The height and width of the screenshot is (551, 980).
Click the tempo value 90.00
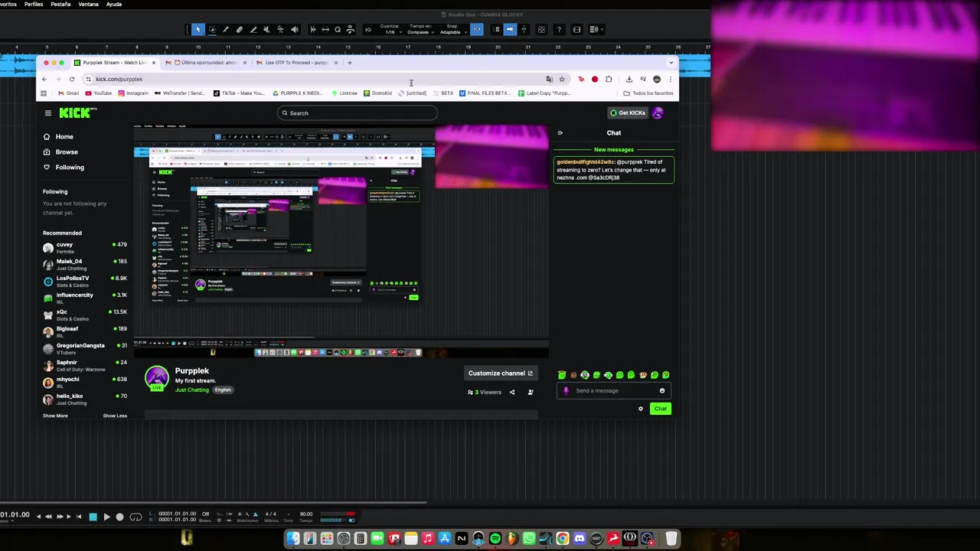(306, 514)
